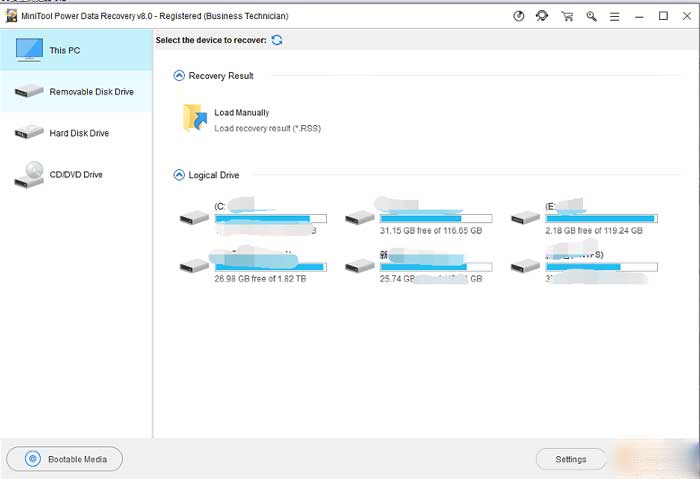Click the Bootable Media disc icon
Image resolution: width=700 pixels, height=479 pixels.
pos(33,459)
